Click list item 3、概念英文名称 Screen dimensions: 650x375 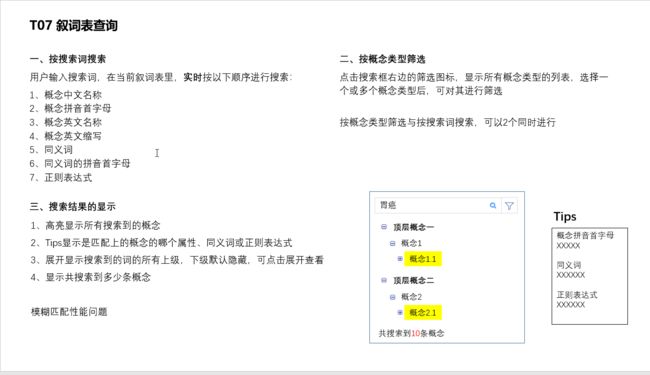[65, 122]
